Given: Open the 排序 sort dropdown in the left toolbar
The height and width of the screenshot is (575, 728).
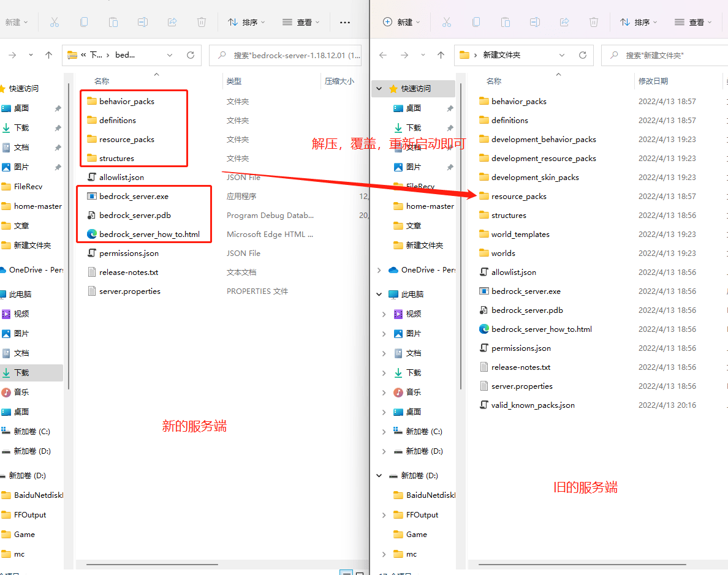Looking at the screenshot, I should coord(246,22).
